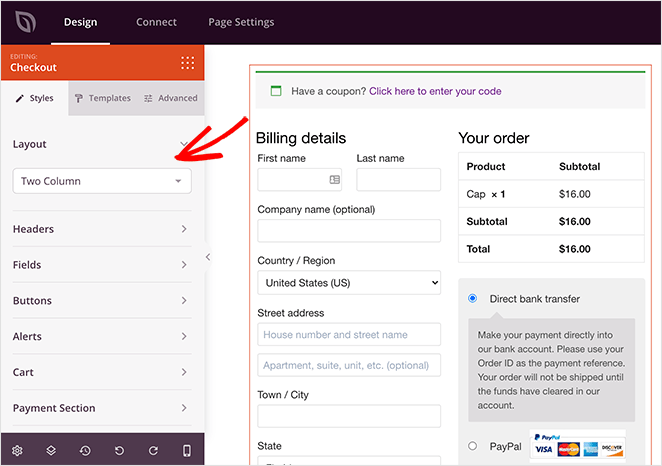Click 'Click here to enter your code' link
This screenshot has height=466, width=662.
[435, 91]
